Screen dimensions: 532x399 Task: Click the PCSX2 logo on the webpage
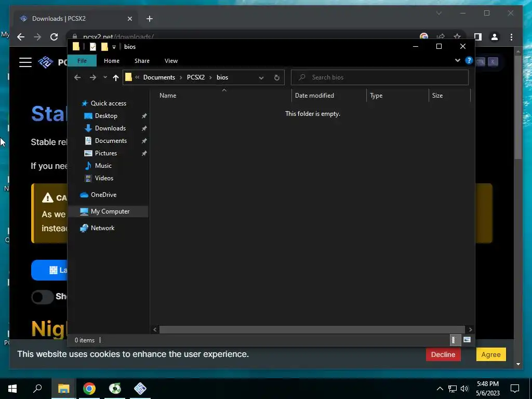coord(46,62)
